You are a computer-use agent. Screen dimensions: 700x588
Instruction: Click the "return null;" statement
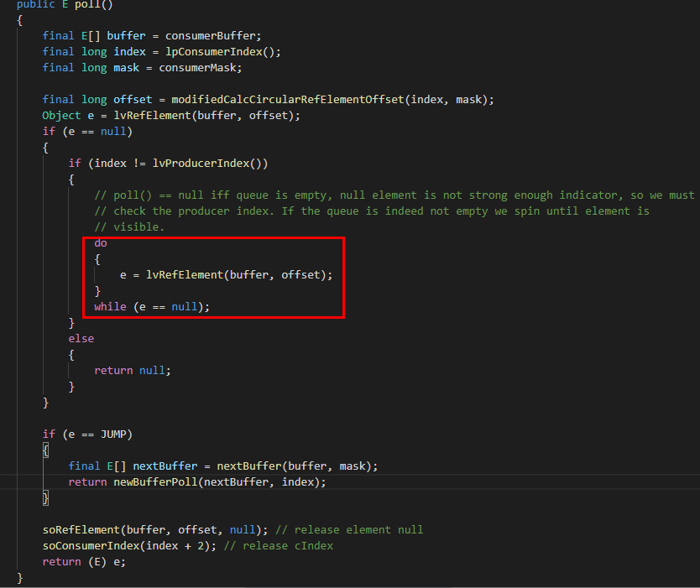(133, 371)
